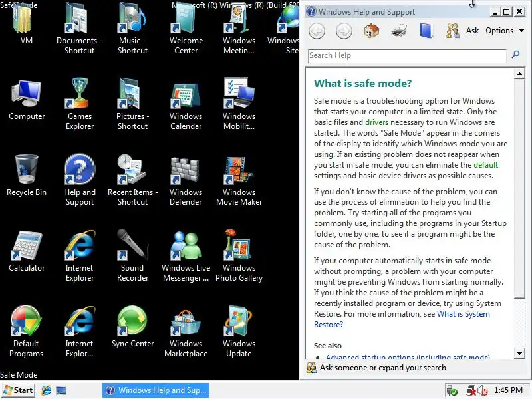The image size is (532, 399).
Task: Follow the 'default' glossary link
Action: pyautogui.click(x=486, y=164)
